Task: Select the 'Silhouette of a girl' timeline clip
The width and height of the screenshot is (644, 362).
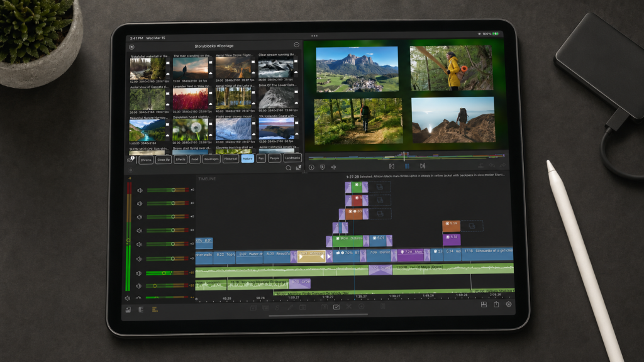Action: click(488, 255)
